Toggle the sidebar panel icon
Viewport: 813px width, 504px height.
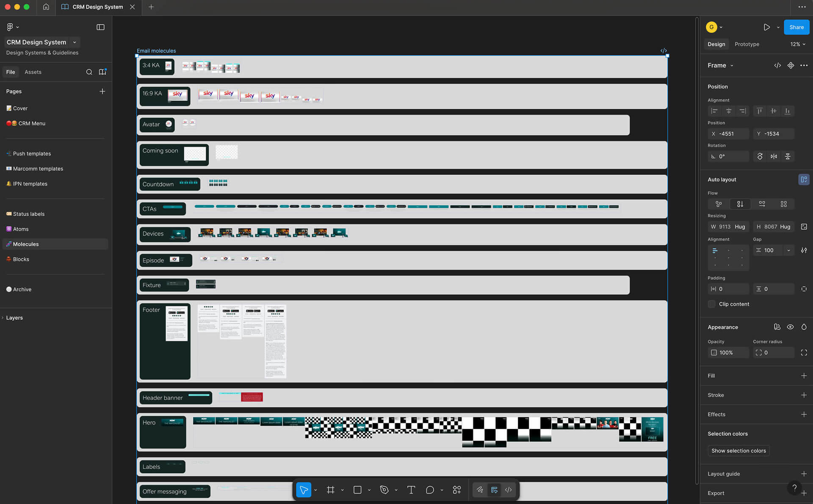pyautogui.click(x=100, y=27)
